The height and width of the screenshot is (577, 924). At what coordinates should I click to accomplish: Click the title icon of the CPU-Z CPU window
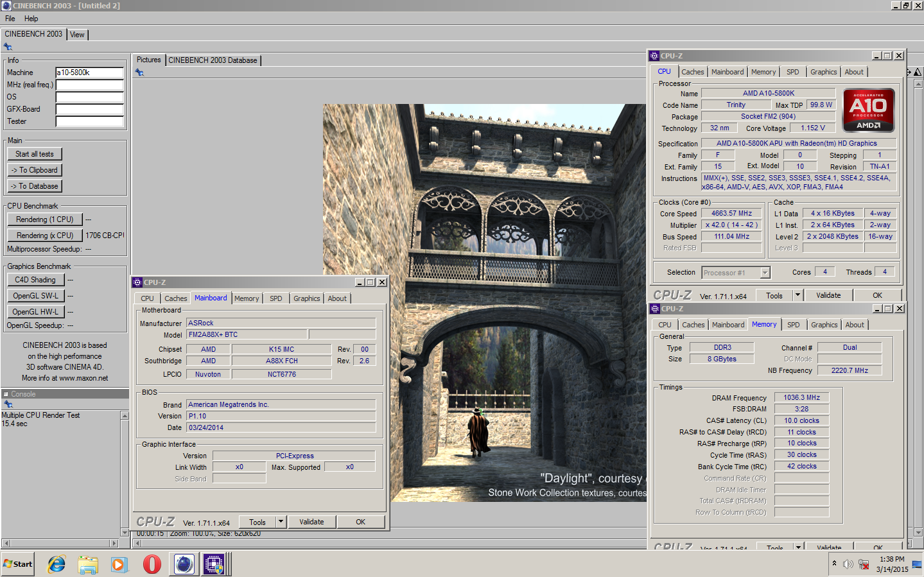pyautogui.click(x=654, y=56)
